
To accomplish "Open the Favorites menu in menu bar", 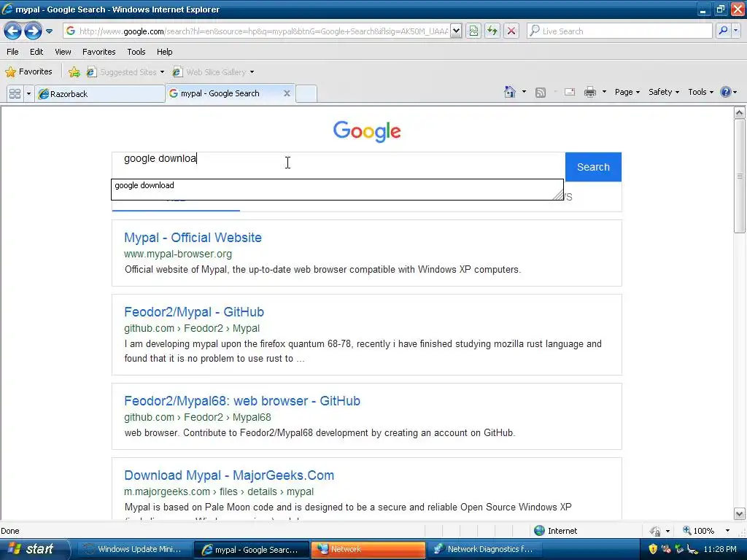I will [99, 52].
